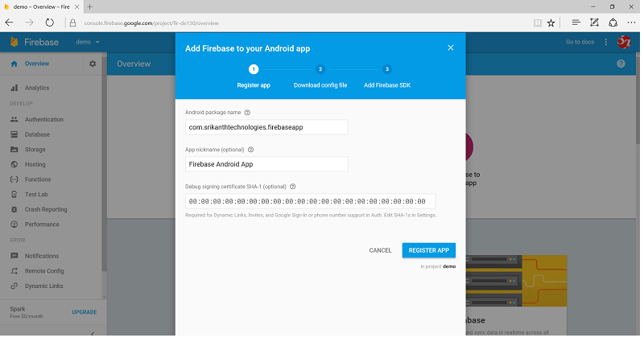The image size is (644, 346).
Task: Click the CANCEL button
Action: 380,250
